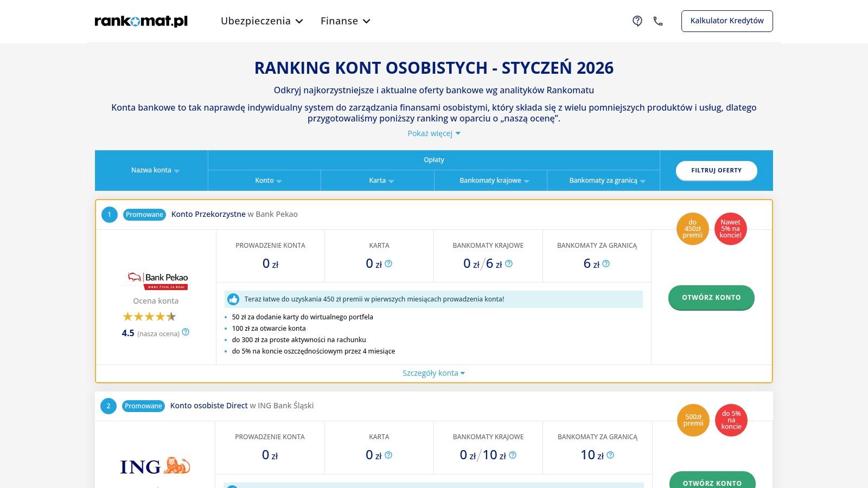Click the 'do 5% na koncie' red badge
Viewport: 868px width, 488px height.
click(731, 420)
